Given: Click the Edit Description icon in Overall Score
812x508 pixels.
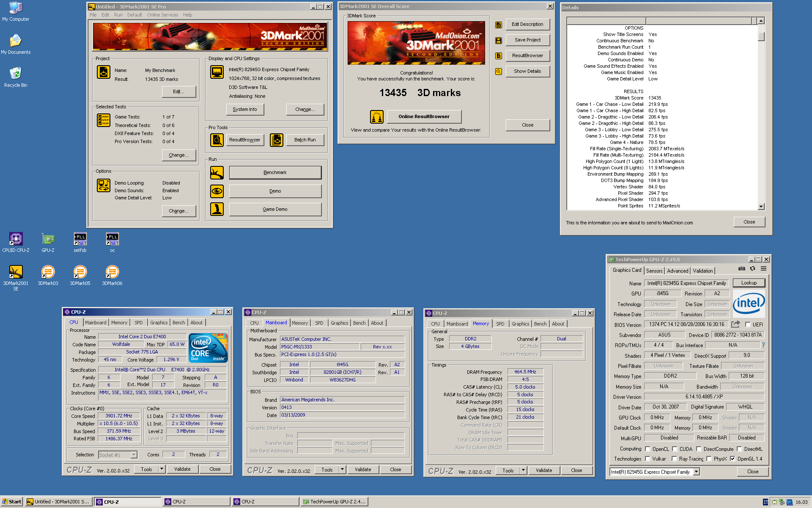Looking at the screenshot, I should 499,25.
